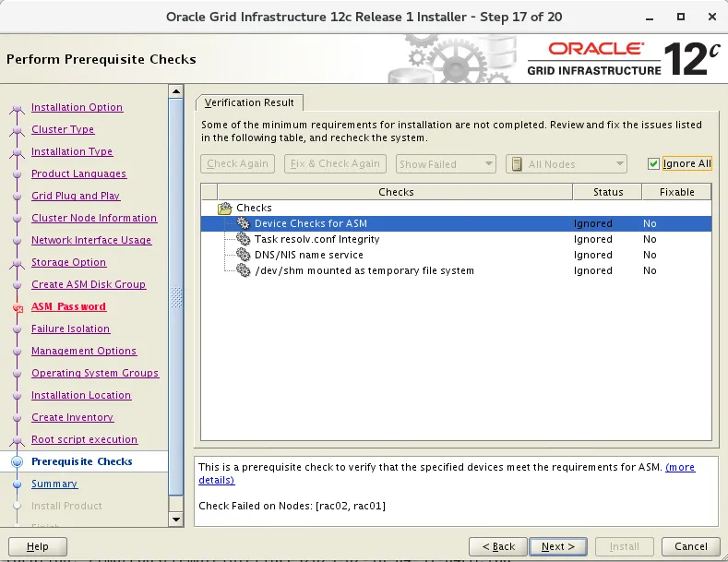Image resolution: width=728 pixels, height=562 pixels.
Task: Switch to the Verification Result tab
Action: tap(249, 102)
